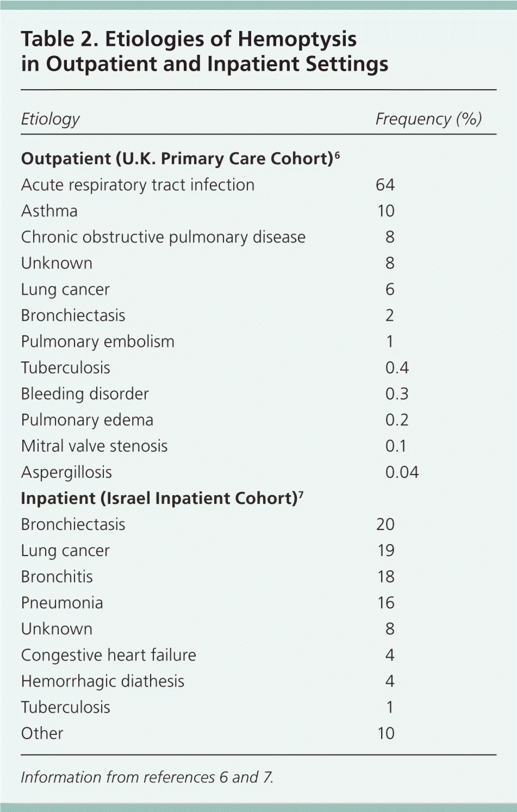Click the Frequency (%) column header
Viewport: 517px width, 812px height.
tap(428, 119)
